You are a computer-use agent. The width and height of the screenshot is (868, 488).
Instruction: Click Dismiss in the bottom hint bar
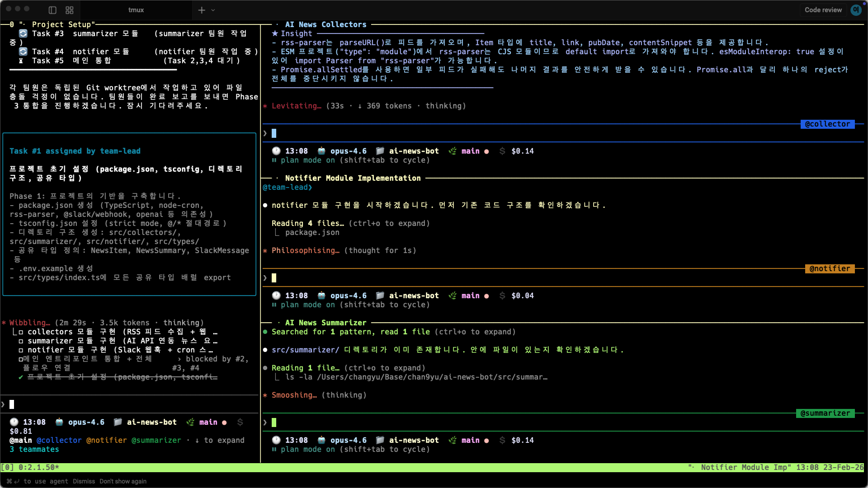(x=84, y=481)
